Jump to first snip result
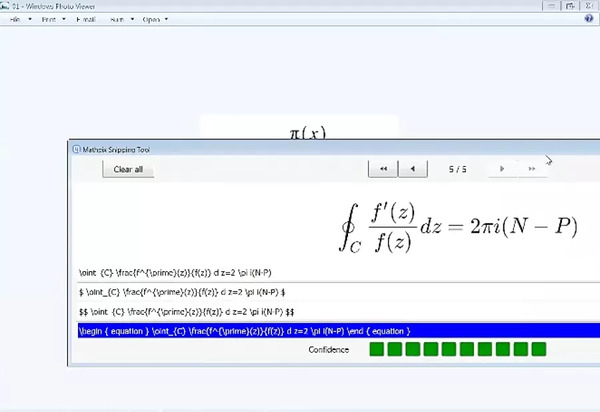The height and width of the screenshot is (412, 600). point(383,169)
